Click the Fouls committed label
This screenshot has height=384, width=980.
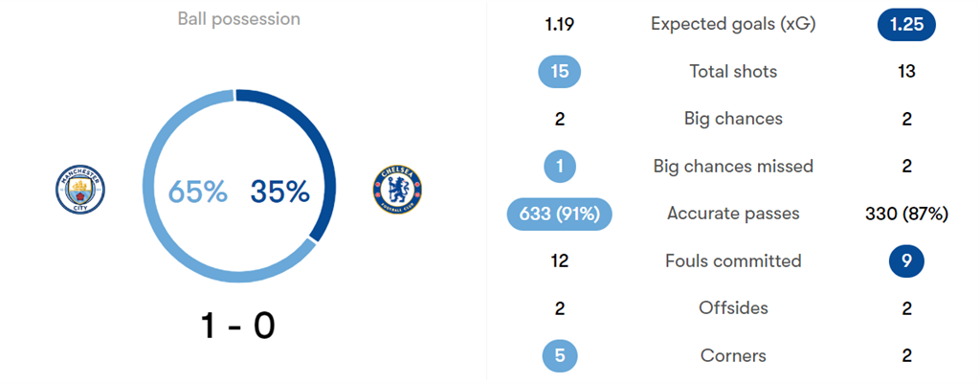pos(733,260)
